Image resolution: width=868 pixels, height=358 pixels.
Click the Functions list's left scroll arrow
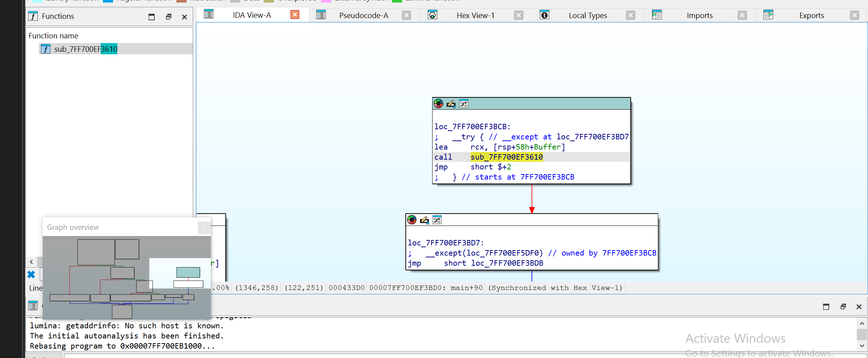point(32,262)
